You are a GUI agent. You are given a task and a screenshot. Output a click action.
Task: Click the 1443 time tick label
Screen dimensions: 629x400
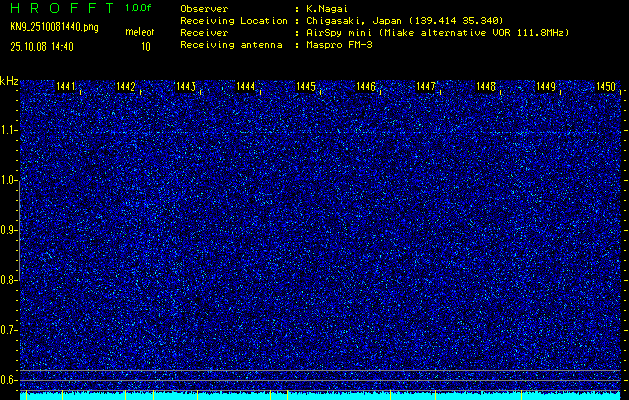[187, 87]
